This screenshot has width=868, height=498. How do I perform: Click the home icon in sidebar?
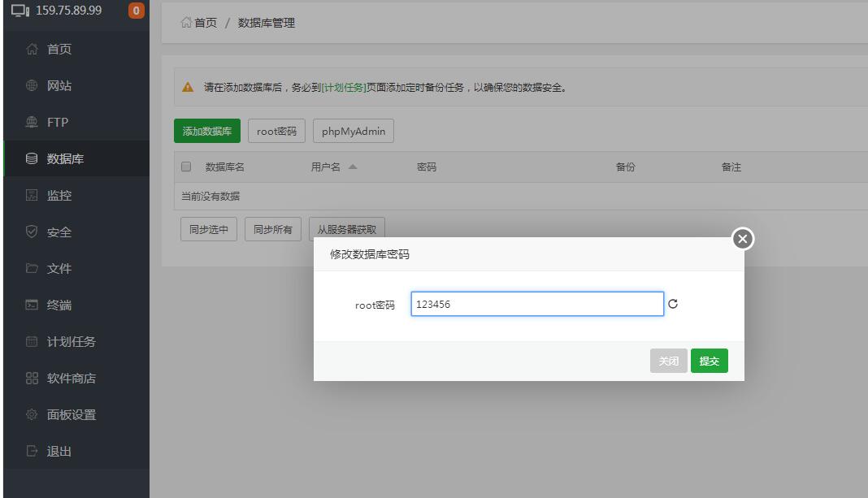[x=33, y=50]
